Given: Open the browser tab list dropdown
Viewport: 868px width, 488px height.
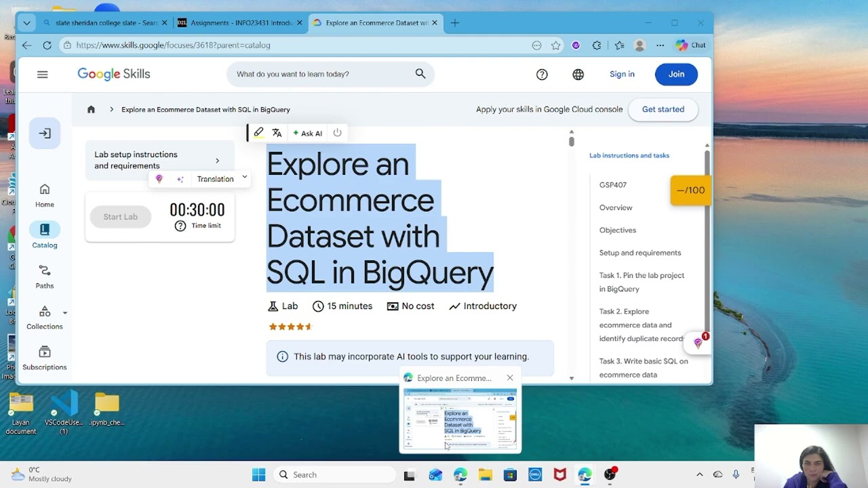Looking at the screenshot, I should [x=26, y=22].
